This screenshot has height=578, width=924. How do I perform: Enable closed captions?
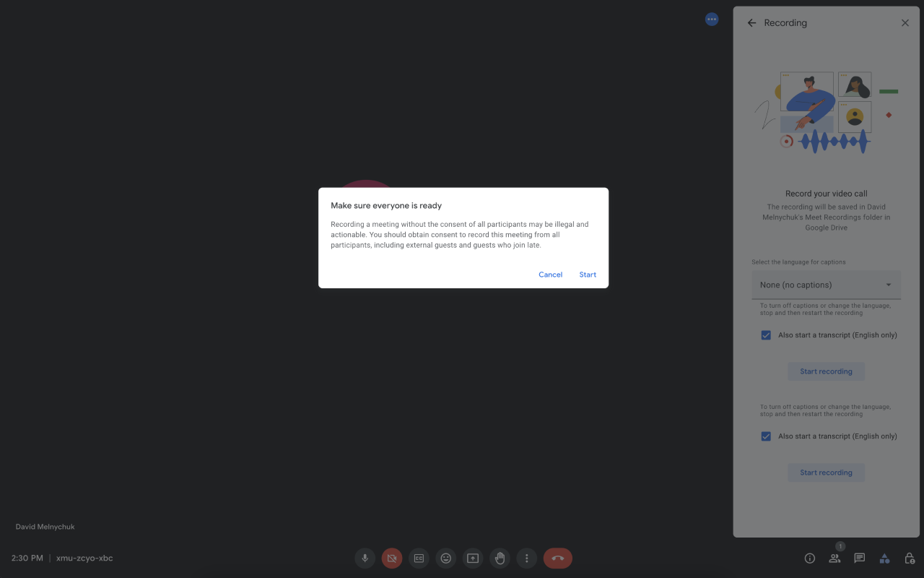pyautogui.click(x=419, y=558)
